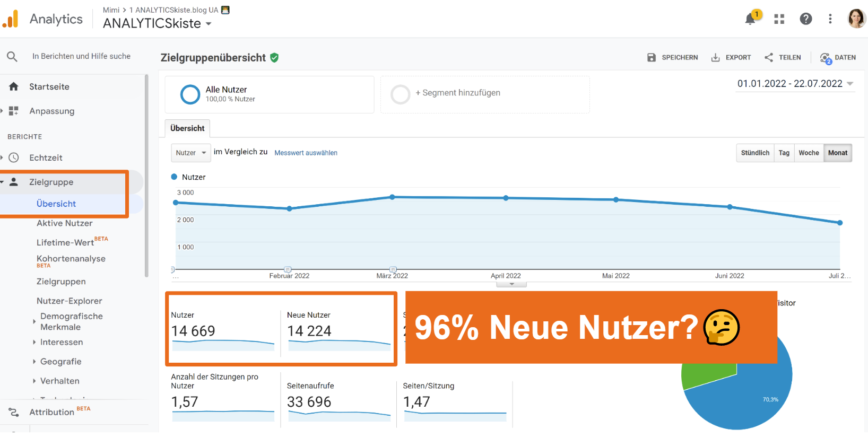Switch the chart granularity to Woche
Screen dimensions: 868x438
(x=808, y=153)
